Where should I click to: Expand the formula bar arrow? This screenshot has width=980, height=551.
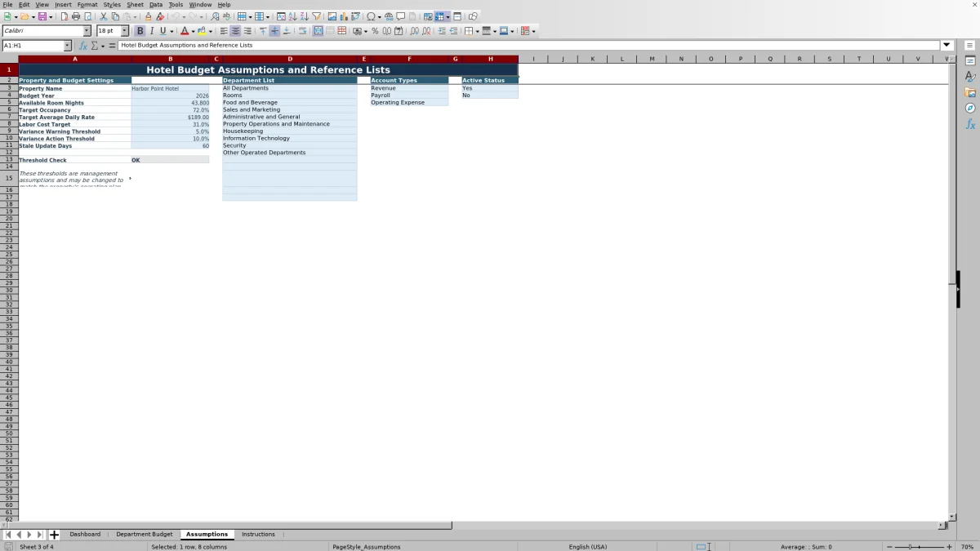coord(947,46)
